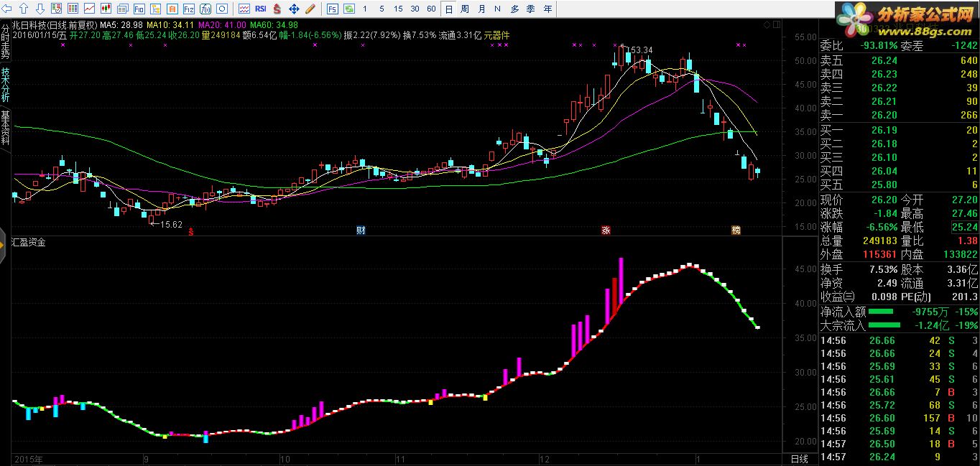
Task: Click the 2015年 label on time axis
Action: [28, 459]
